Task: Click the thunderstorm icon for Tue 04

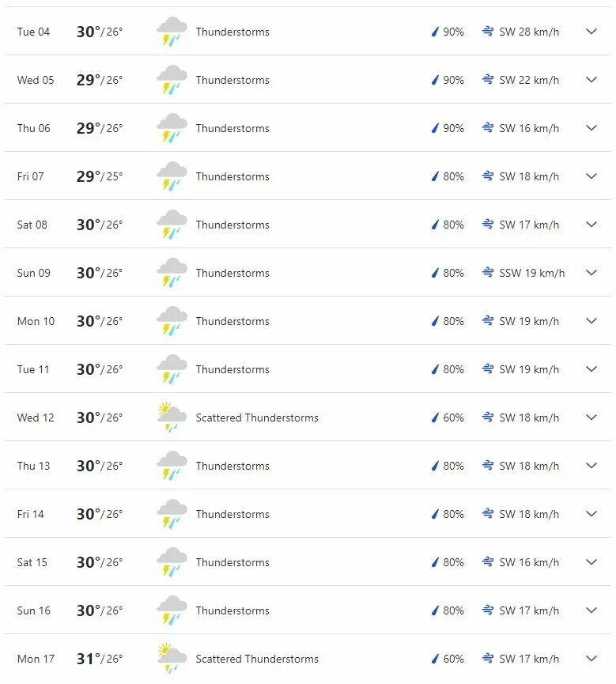Action: (172, 32)
